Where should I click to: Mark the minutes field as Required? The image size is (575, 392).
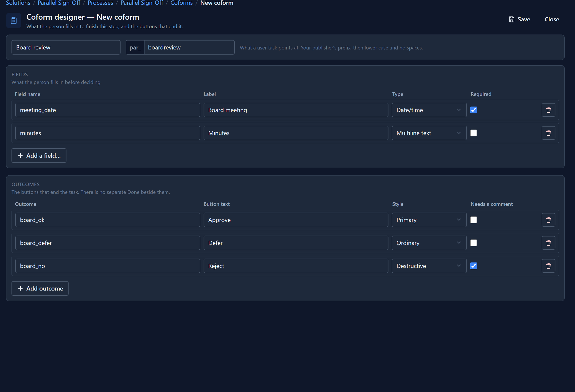click(474, 133)
